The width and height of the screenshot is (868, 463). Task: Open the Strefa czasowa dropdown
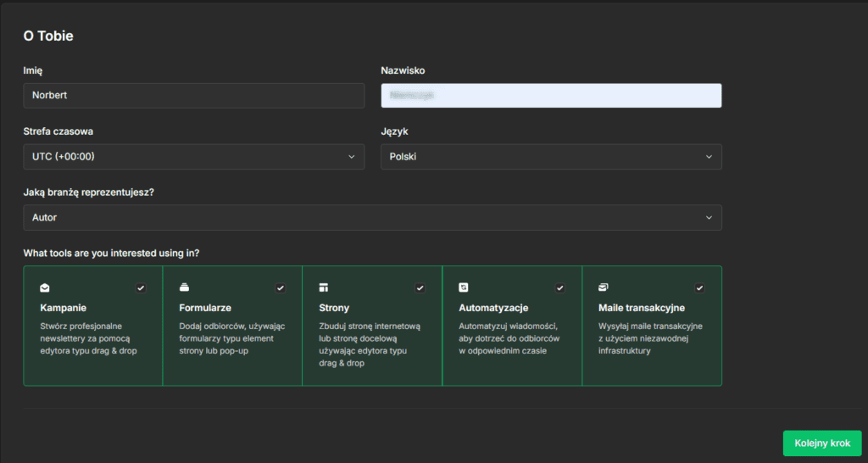(x=193, y=157)
